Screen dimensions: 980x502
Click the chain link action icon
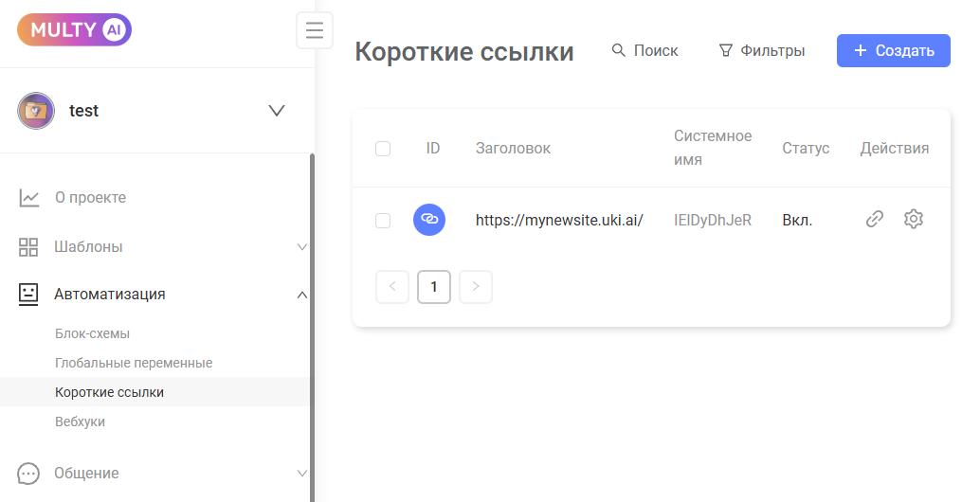click(x=875, y=219)
